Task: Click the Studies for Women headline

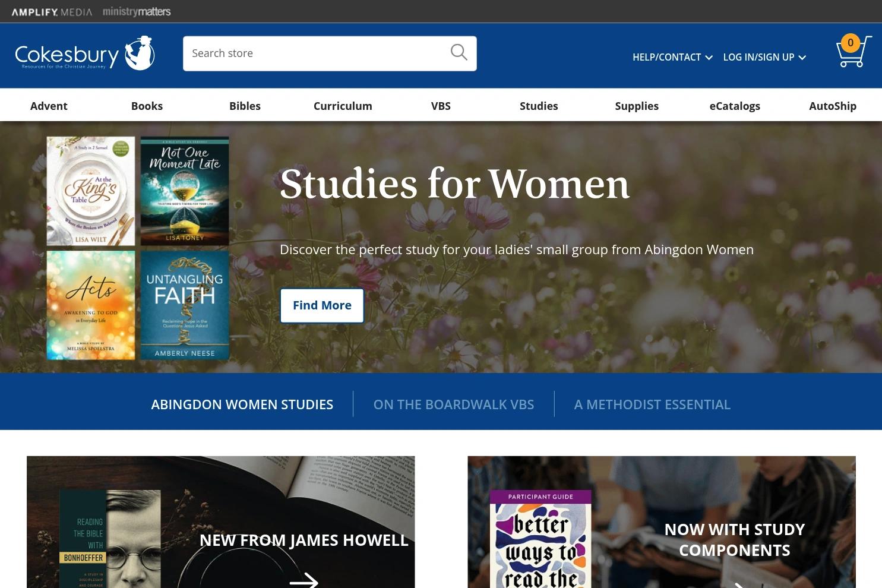Action: click(454, 184)
